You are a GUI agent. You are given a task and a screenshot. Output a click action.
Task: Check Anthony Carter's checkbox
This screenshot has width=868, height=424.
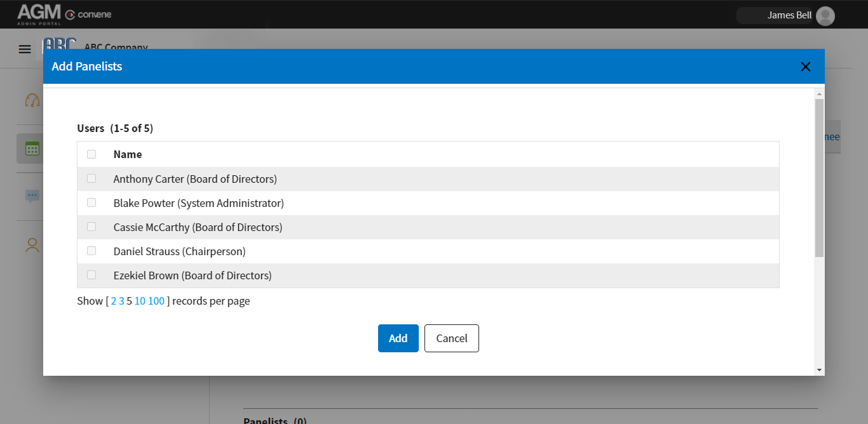(x=91, y=178)
